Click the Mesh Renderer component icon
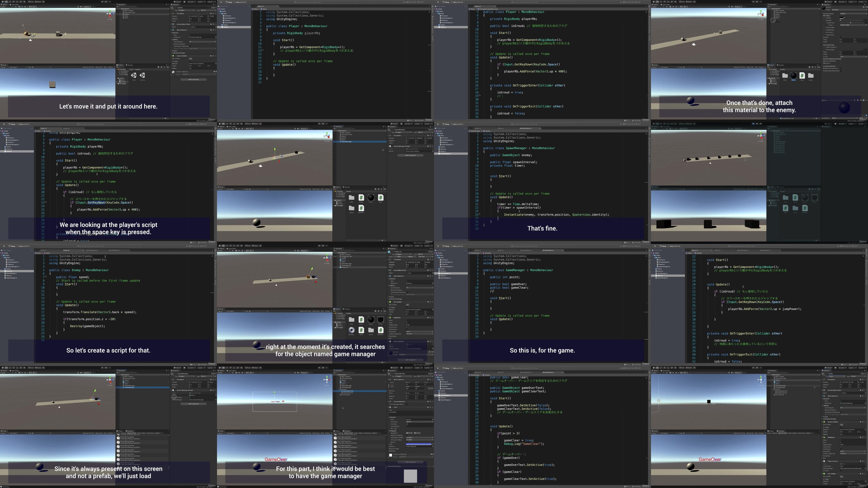 pyautogui.click(x=173, y=30)
